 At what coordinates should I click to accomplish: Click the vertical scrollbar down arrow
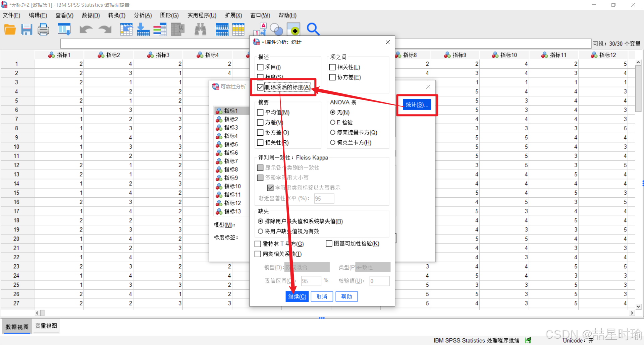pos(639,306)
